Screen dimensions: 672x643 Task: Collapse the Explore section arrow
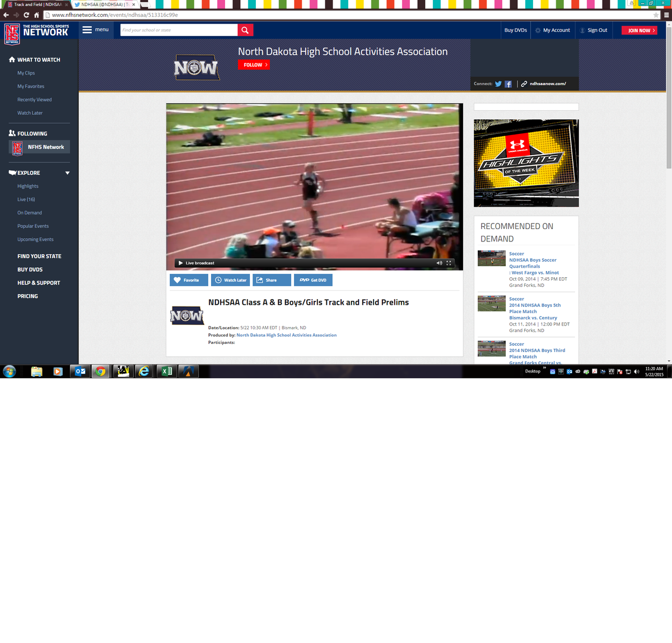pos(67,173)
